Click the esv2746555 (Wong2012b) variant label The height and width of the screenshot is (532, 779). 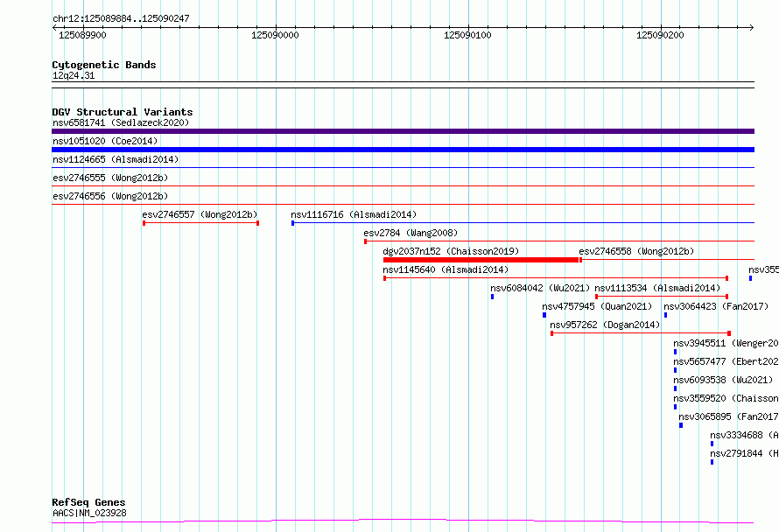point(110,178)
